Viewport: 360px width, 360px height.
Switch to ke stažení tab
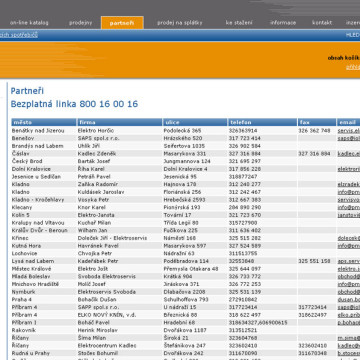pyautogui.click(x=239, y=23)
